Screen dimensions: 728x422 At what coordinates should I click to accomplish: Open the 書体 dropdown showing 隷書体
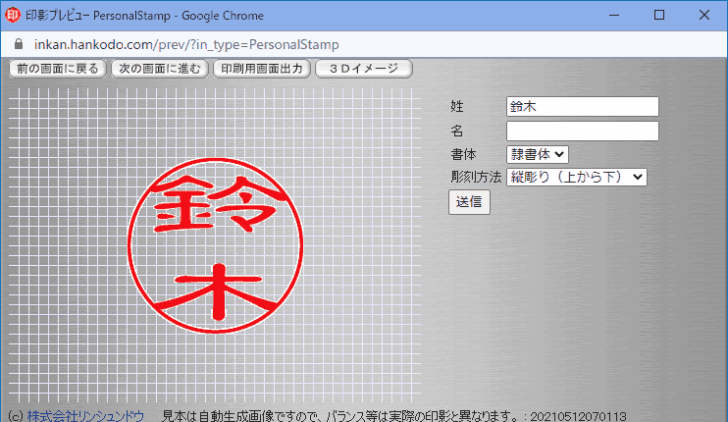pyautogui.click(x=537, y=154)
